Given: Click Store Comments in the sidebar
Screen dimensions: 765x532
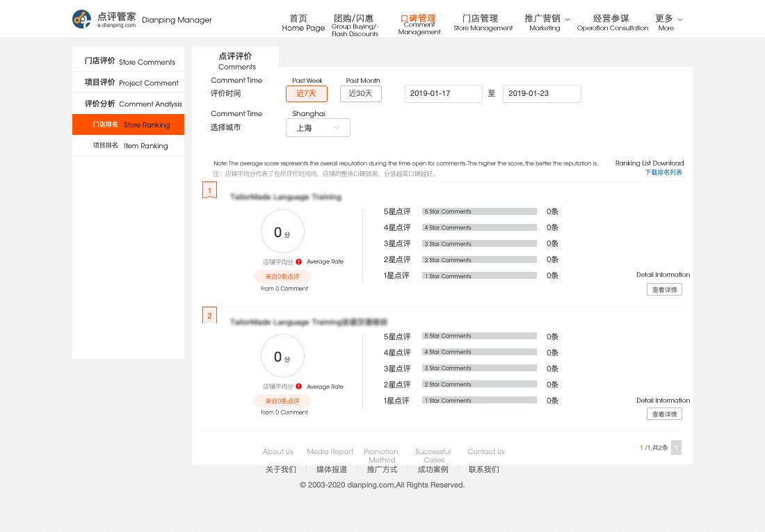Looking at the screenshot, I should pos(129,62).
